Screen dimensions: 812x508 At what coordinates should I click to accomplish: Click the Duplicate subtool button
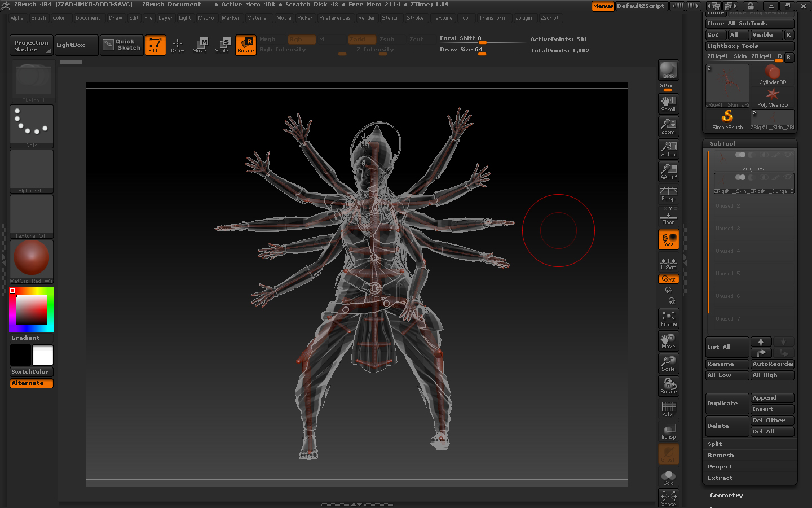point(726,404)
